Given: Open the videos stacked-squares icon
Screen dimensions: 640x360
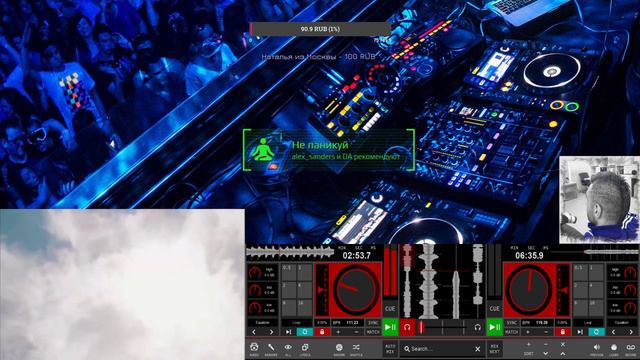Looking at the screenshot, I should coord(305,347).
